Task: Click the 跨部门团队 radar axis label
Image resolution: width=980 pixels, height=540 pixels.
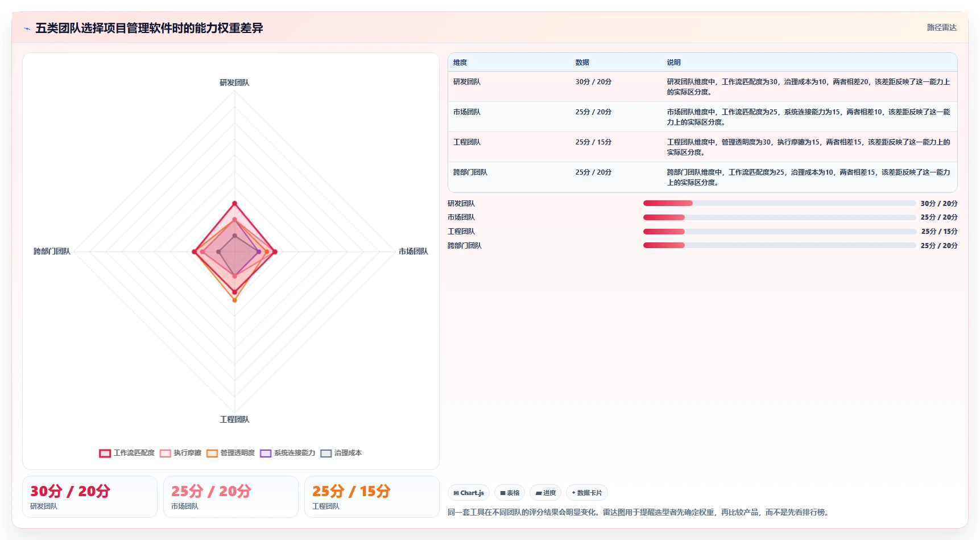Action: 52,252
